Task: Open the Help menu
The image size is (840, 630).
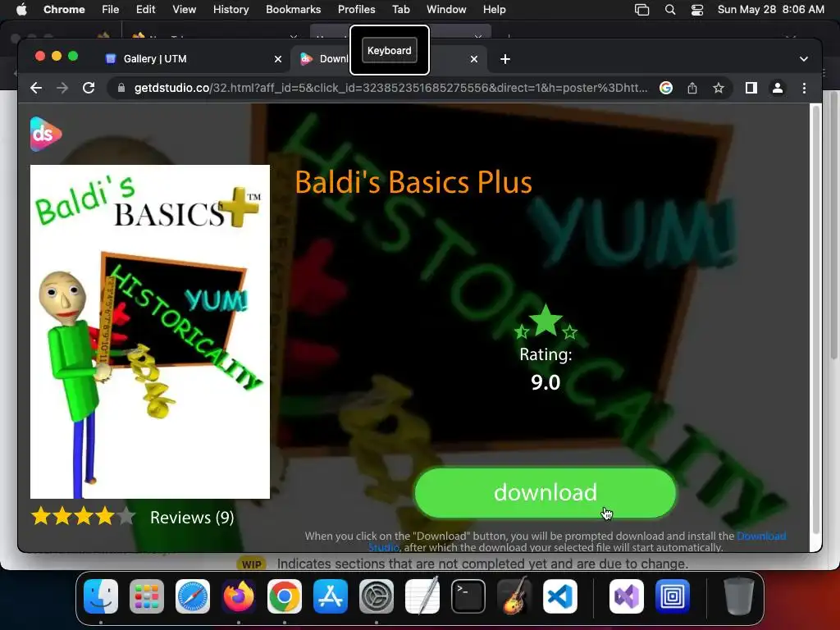Action: tap(494, 9)
